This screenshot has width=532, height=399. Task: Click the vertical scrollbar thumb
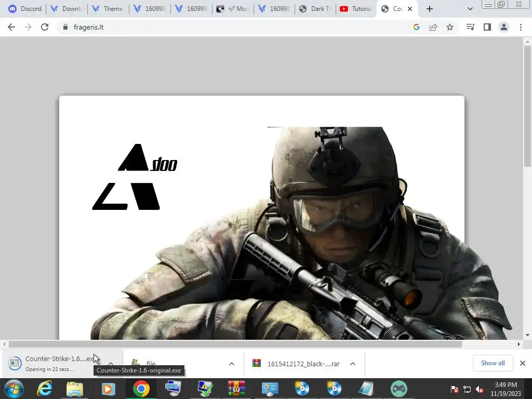pyautogui.click(x=527, y=106)
